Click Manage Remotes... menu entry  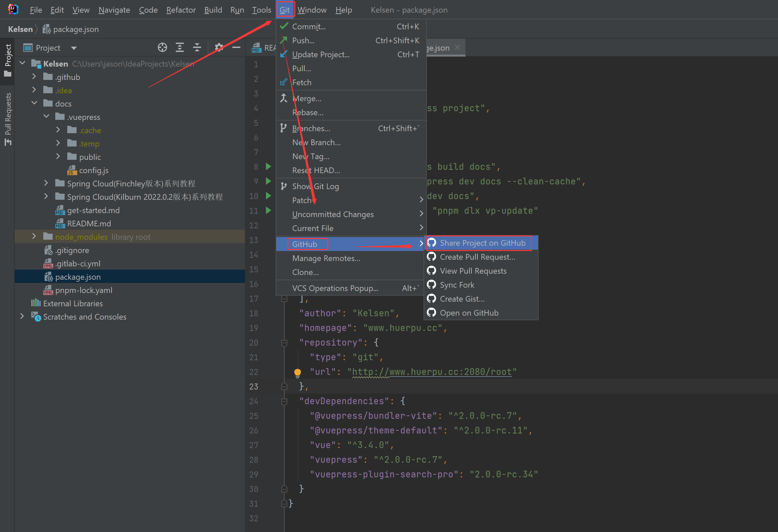point(326,258)
